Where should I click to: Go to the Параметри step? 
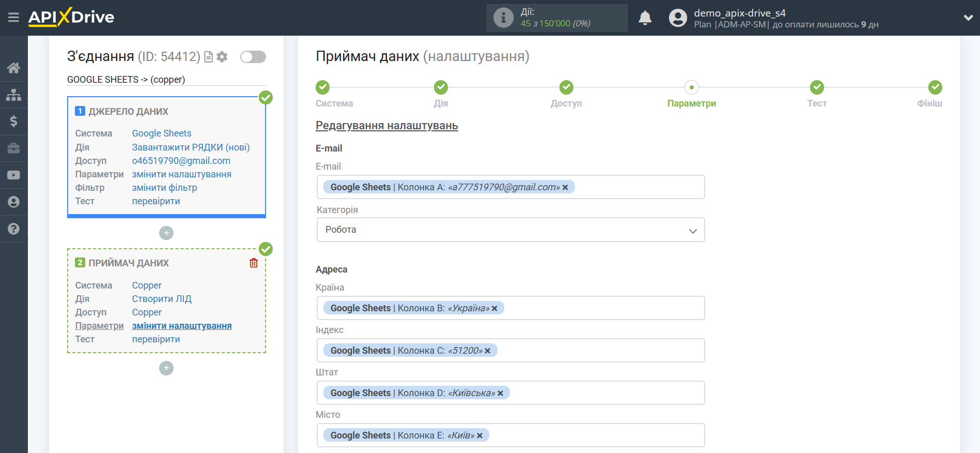click(x=691, y=87)
